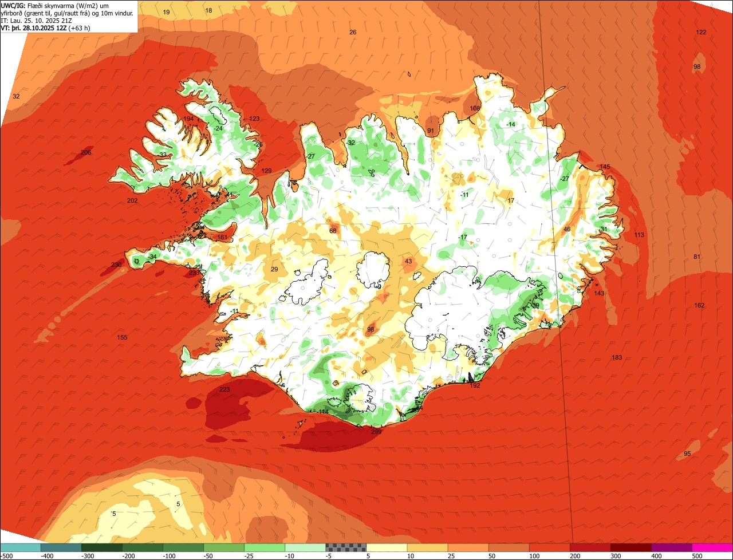733x560 pixels.
Task: Click the -100 to -50 legend swatch
Action: (x=183, y=547)
